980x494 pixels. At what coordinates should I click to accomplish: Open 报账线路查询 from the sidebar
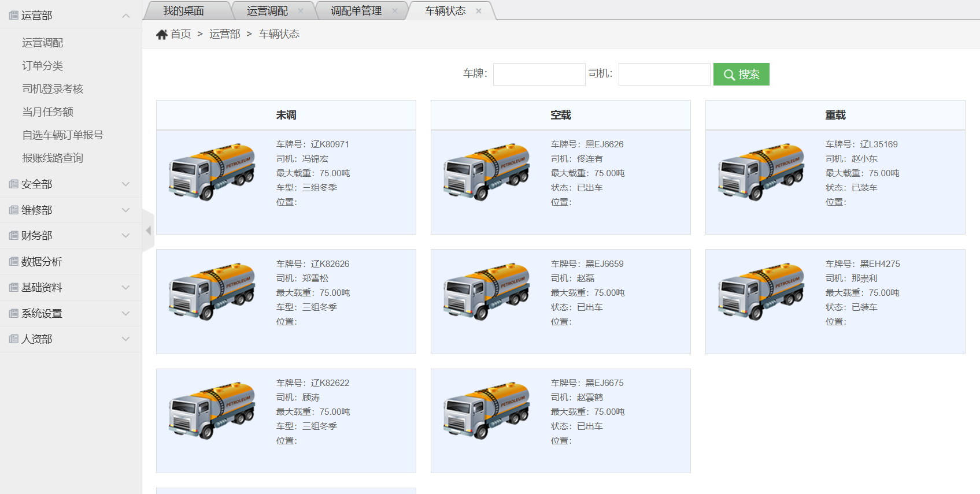click(x=53, y=158)
